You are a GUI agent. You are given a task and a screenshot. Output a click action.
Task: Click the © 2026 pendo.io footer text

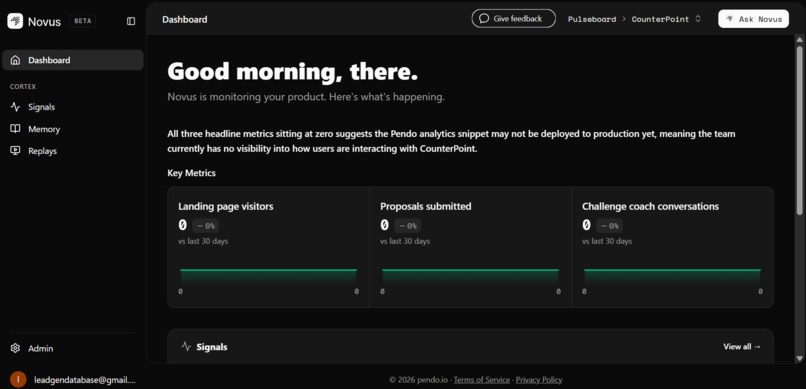[418, 380]
